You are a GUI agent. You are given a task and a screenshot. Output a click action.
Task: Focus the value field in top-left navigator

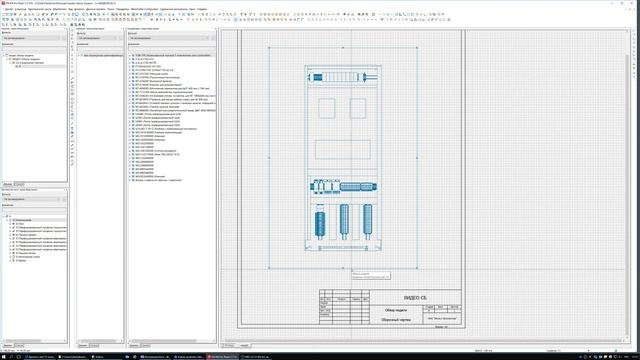[34, 49]
